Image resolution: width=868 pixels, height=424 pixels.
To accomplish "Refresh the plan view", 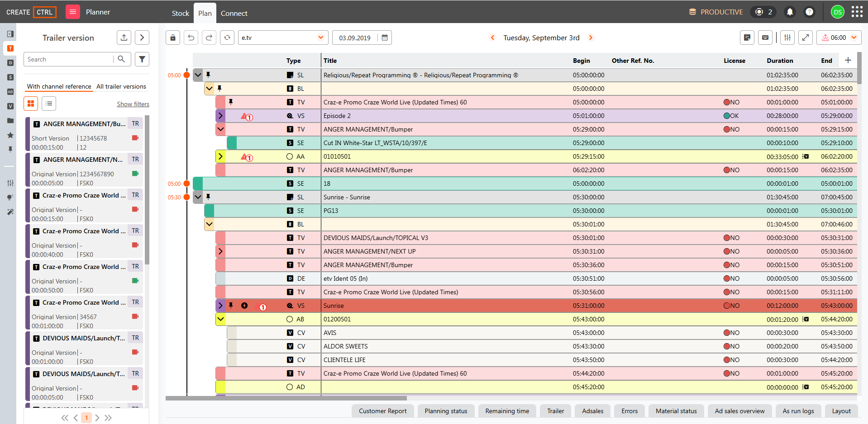I will (227, 38).
